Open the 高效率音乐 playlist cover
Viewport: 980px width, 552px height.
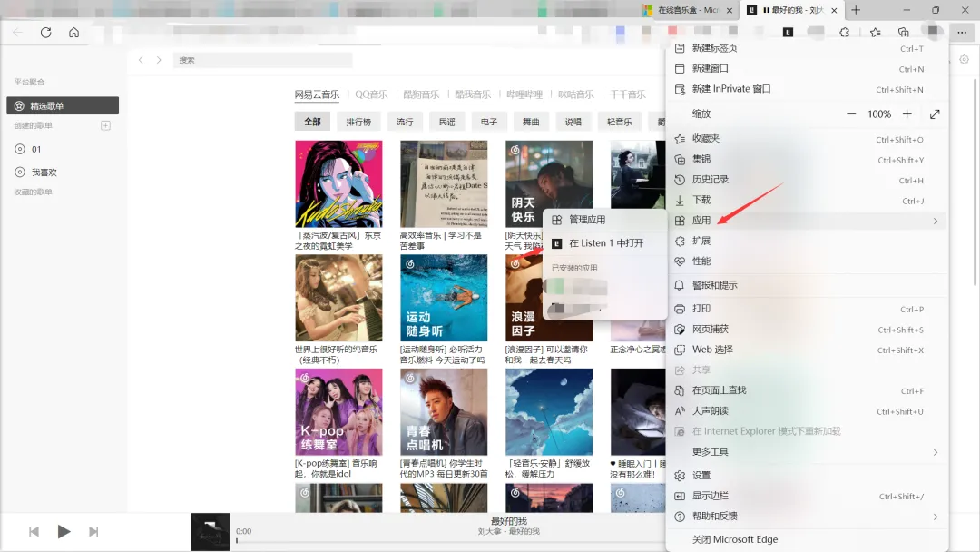(444, 183)
